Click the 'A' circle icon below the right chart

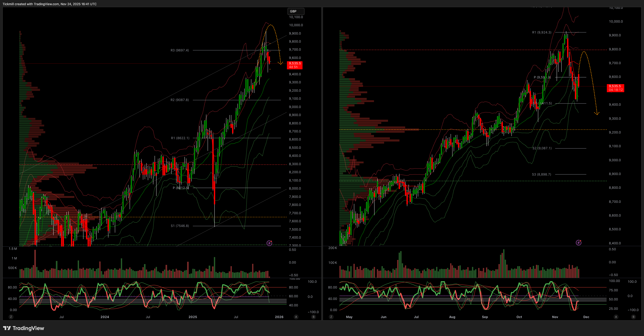pos(616,317)
